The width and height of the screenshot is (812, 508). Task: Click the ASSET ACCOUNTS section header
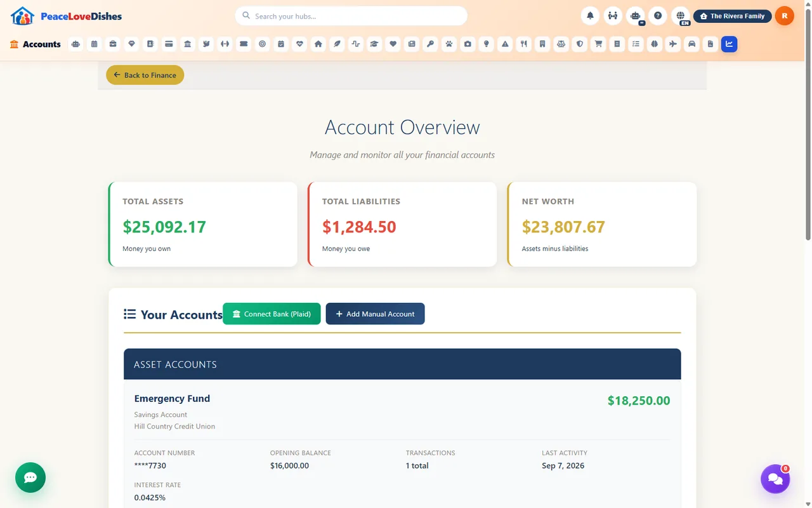tap(402, 364)
